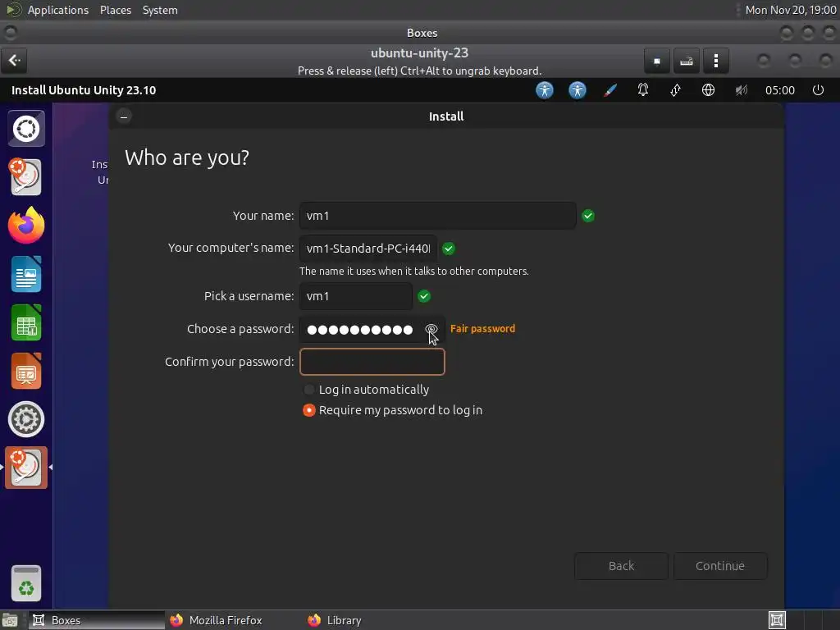This screenshot has height=630, width=840.
Task: Click the Who are you? heading
Action: pos(187,157)
